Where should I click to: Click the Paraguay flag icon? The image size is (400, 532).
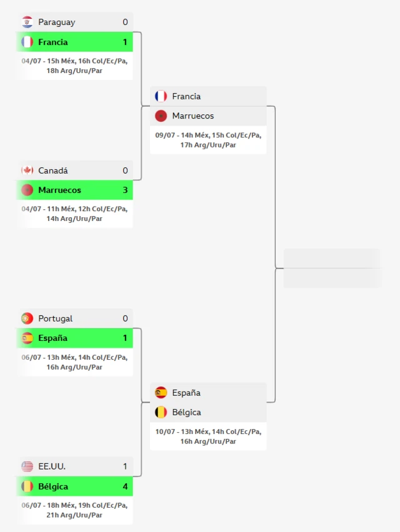coord(27,22)
